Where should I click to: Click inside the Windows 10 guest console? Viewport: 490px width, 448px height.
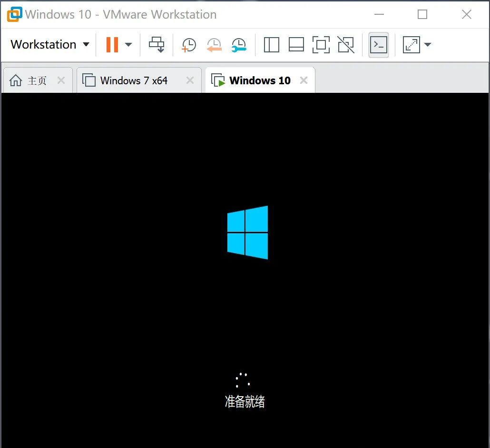point(245,267)
